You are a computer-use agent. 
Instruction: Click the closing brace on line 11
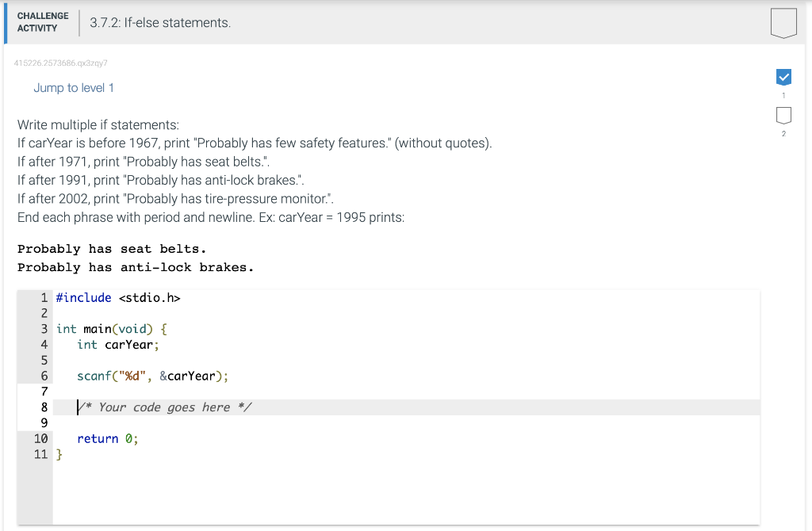click(59, 454)
